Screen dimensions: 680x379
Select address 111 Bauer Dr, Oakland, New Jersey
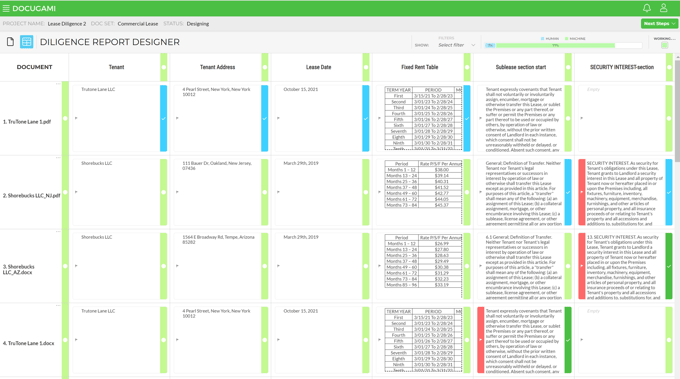[x=217, y=166]
